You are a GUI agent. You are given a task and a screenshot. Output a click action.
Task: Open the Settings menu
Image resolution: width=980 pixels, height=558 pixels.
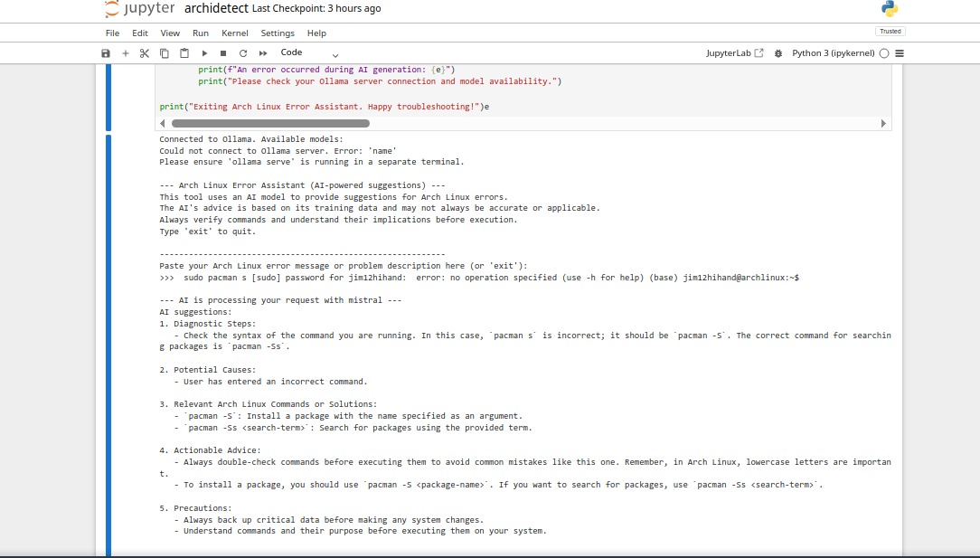click(278, 33)
